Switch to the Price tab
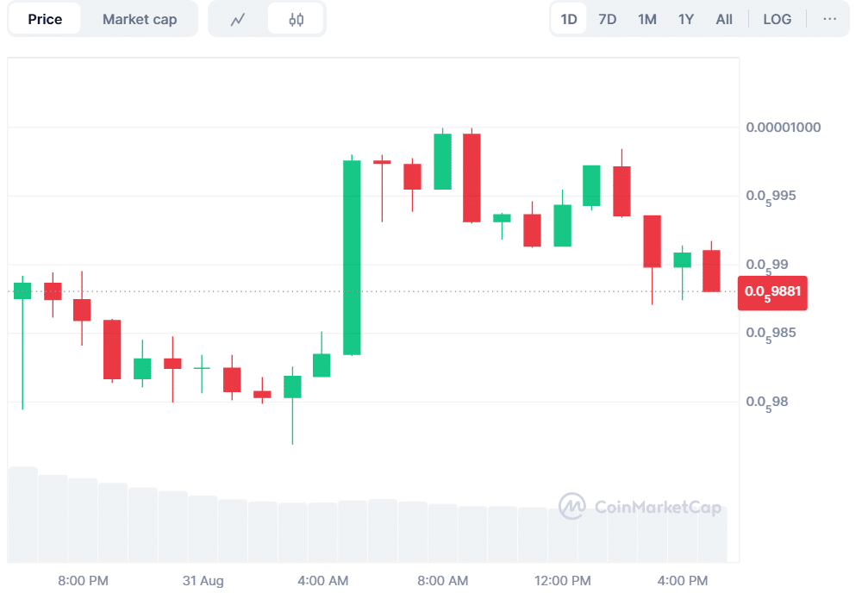 (45, 19)
